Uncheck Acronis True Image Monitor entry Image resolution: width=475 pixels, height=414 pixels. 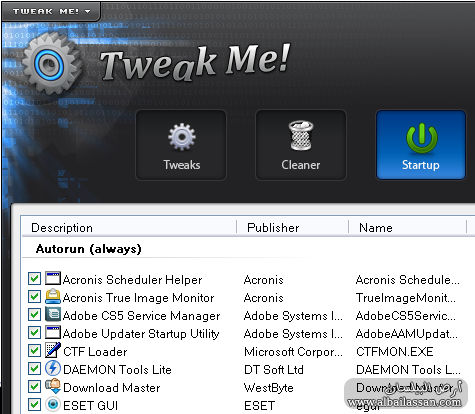pos(34,296)
